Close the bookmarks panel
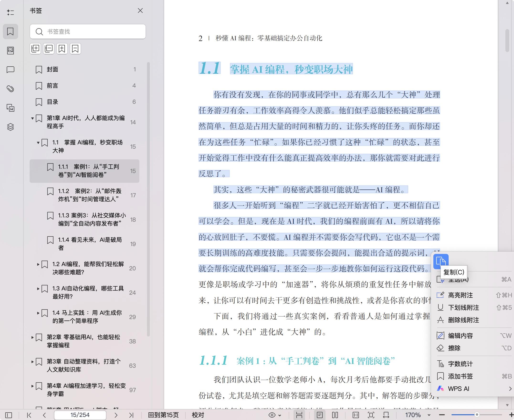This screenshot has height=420, width=514. (140, 11)
